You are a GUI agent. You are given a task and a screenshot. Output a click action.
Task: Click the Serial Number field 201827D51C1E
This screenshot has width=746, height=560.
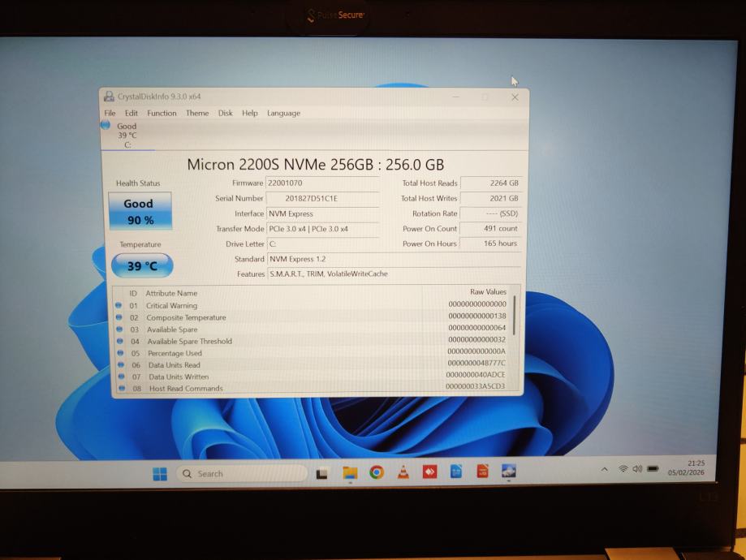322,198
